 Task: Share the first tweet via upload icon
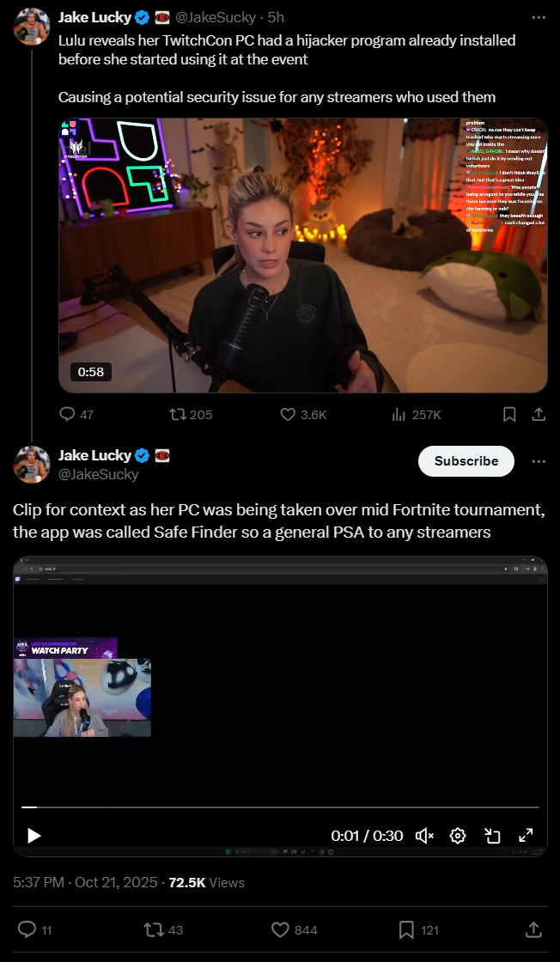pos(539,415)
